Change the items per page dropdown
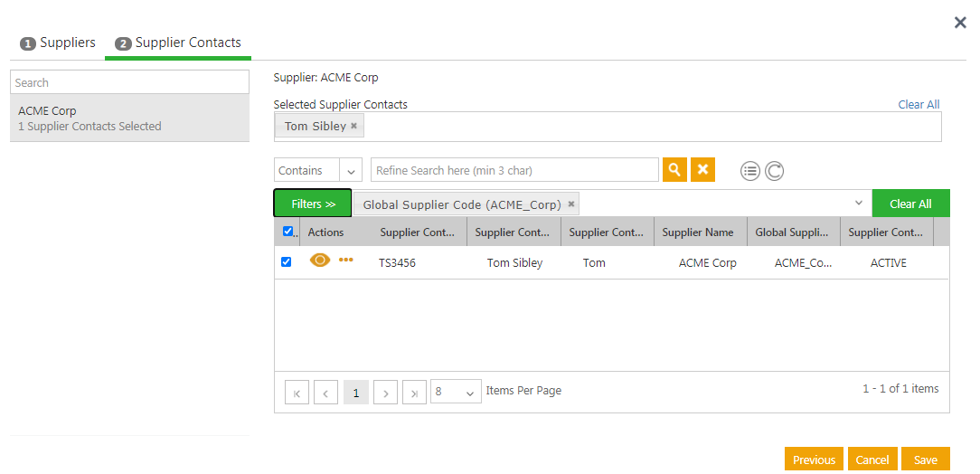 [x=456, y=393]
